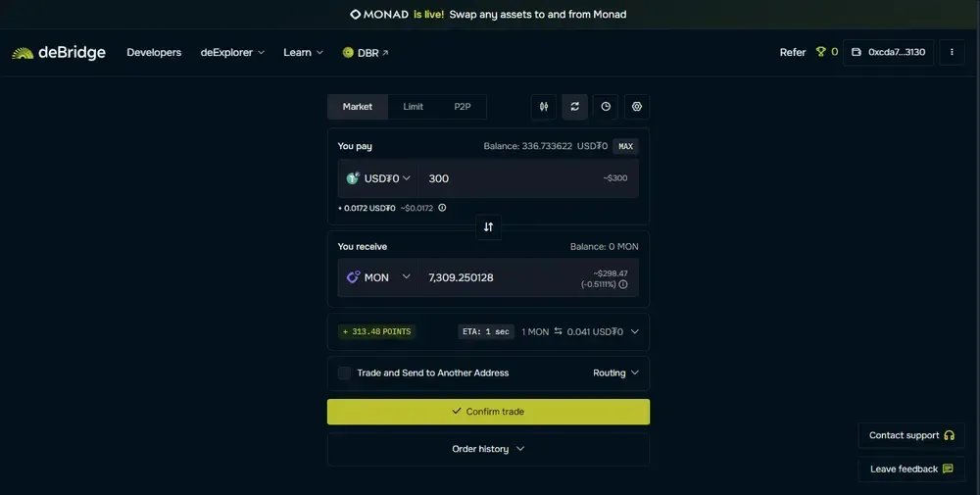Expand the deExplorer menu
The height and width of the screenshot is (495, 980).
tap(232, 53)
